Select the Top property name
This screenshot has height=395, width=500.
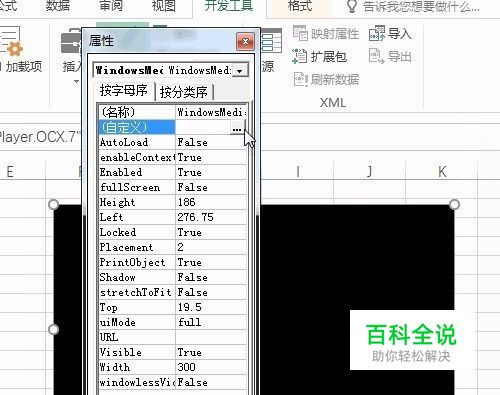137,307
